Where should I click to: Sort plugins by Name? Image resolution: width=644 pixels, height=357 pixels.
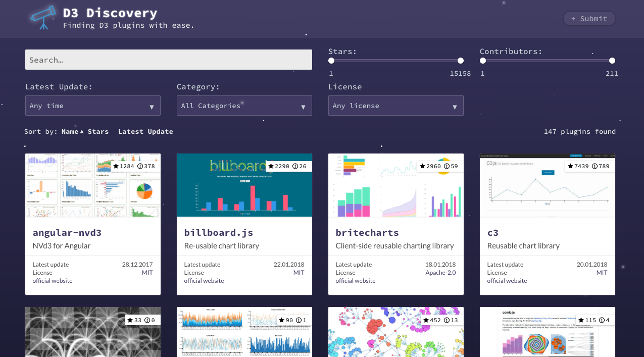point(70,131)
